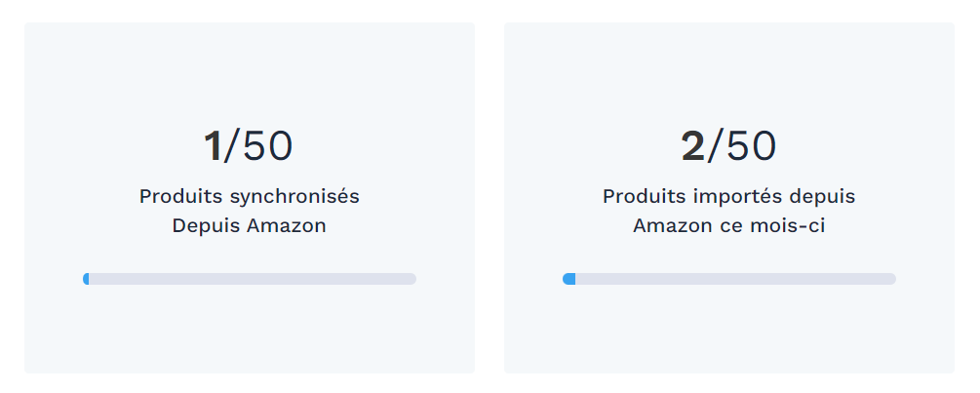Click blue filled part of imported progress bar
980x393 pixels.
(x=568, y=279)
